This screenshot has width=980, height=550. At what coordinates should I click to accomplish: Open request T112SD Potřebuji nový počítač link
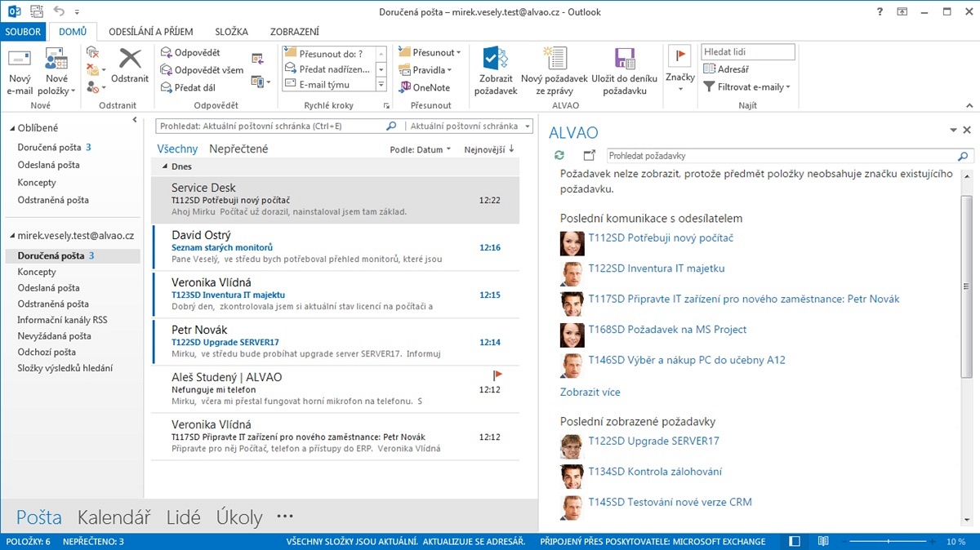point(661,237)
